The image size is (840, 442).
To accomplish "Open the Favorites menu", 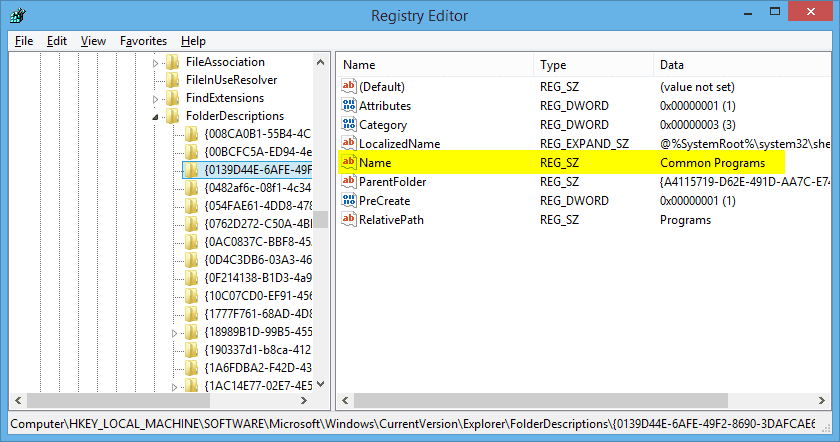I will point(143,41).
